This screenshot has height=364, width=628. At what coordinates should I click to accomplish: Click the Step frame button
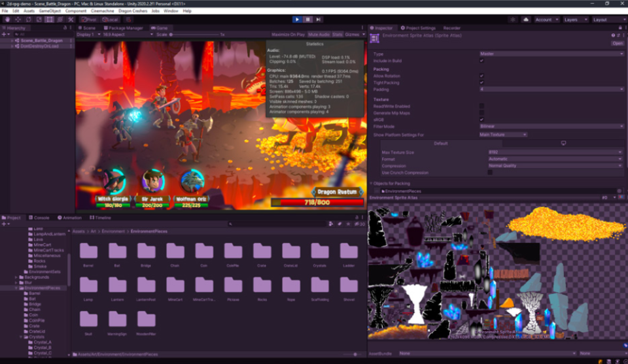point(319,19)
